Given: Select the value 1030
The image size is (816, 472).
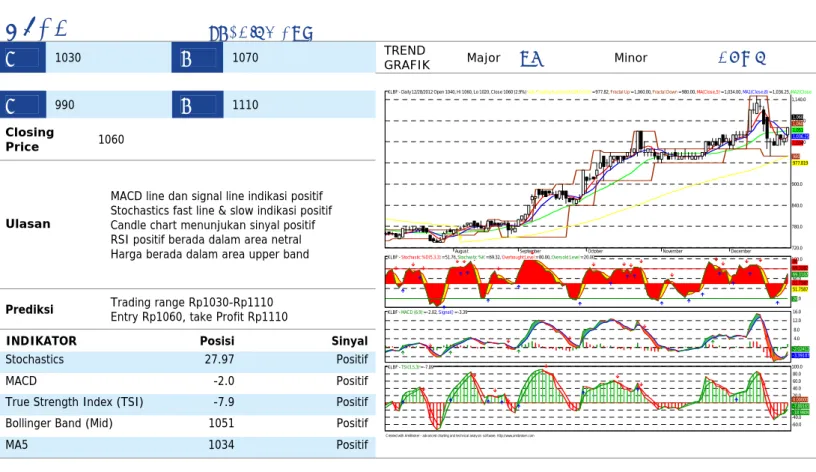Looking at the screenshot, I should (x=68, y=58).
